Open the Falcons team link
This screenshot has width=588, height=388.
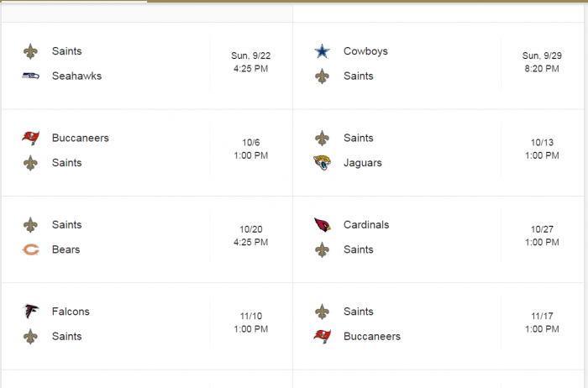pos(71,312)
